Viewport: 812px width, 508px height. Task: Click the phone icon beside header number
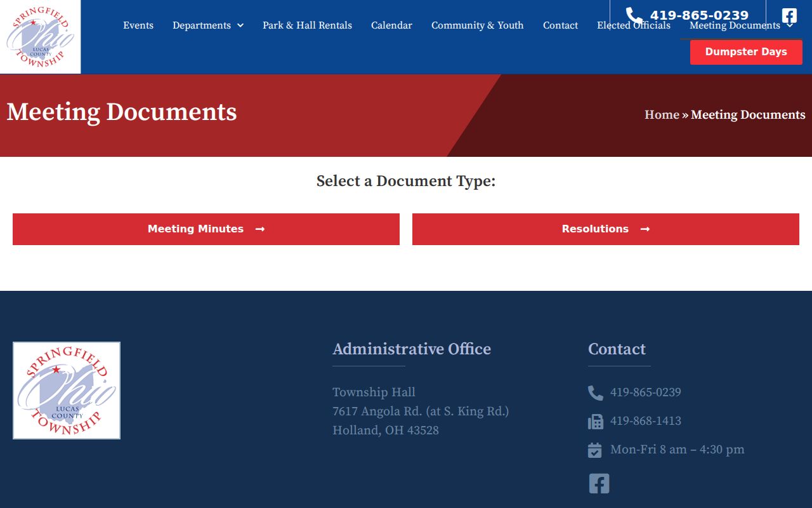click(634, 15)
